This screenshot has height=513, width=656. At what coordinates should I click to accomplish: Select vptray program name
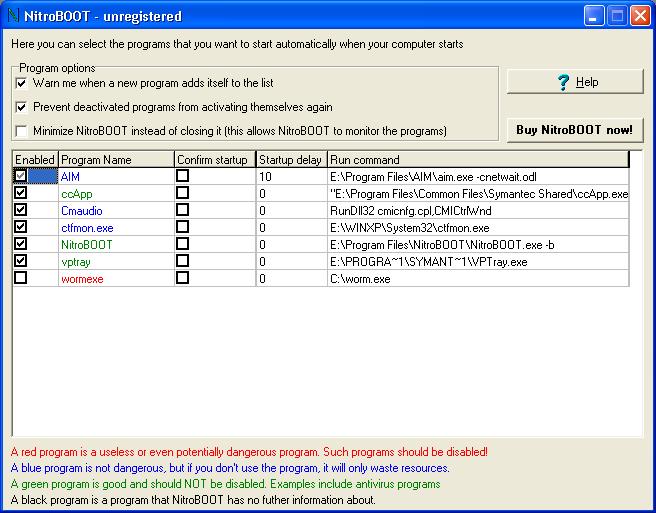coord(76,262)
